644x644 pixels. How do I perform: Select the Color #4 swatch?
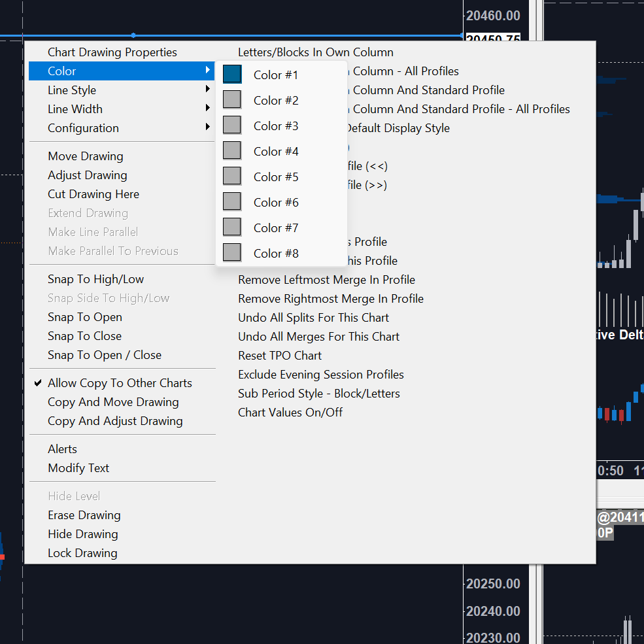click(x=232, y=151)
